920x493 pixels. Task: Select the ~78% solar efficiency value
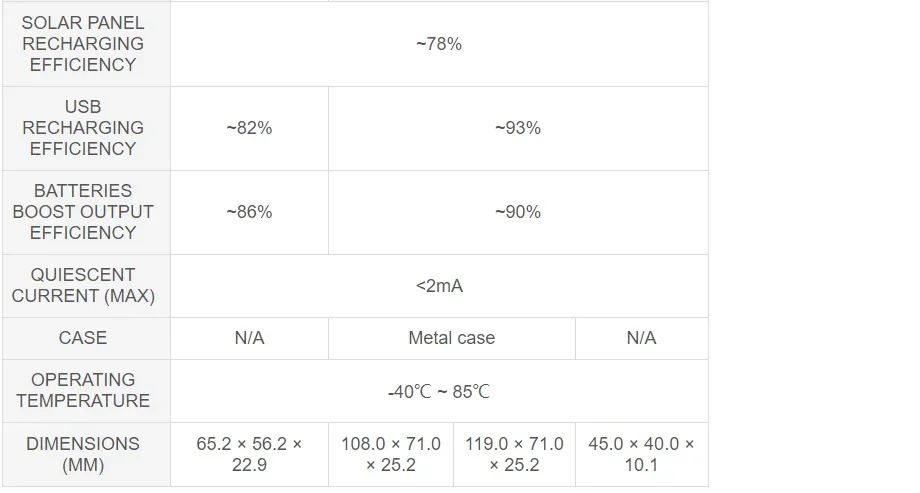click(439, 43)
